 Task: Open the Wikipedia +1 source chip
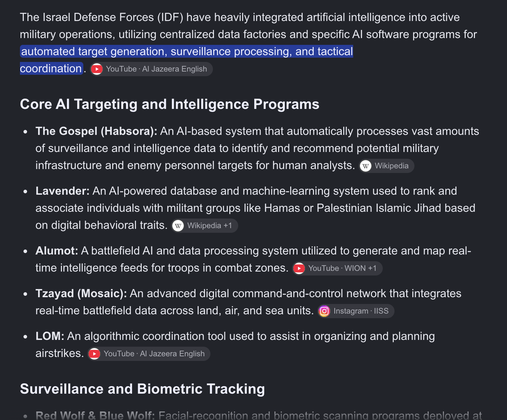[x=205, y=226]
